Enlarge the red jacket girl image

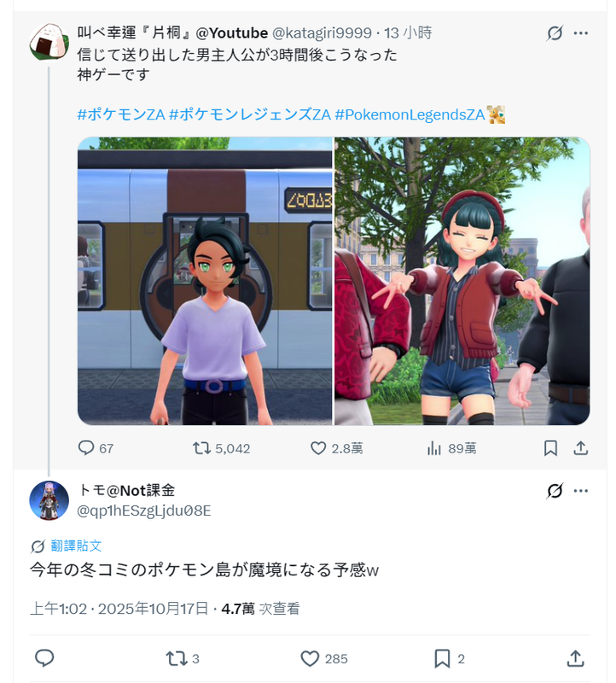pos(462,281)
